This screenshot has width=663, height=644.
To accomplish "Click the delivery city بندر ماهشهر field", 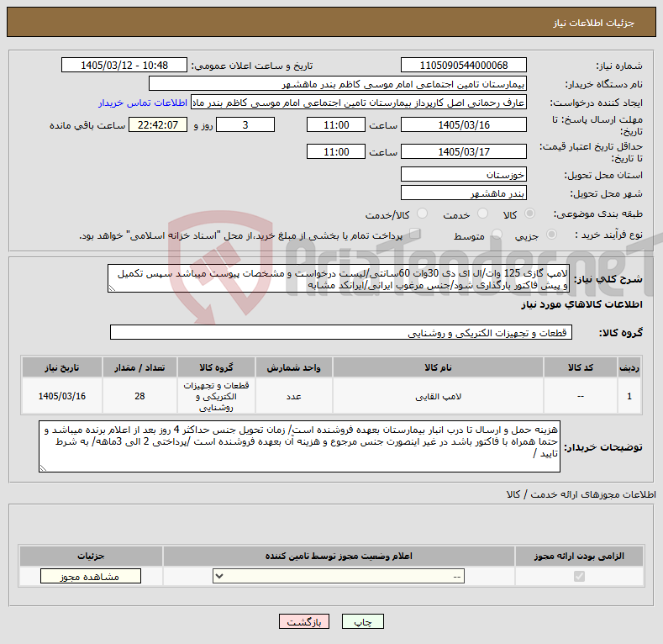I will (463, 193).
